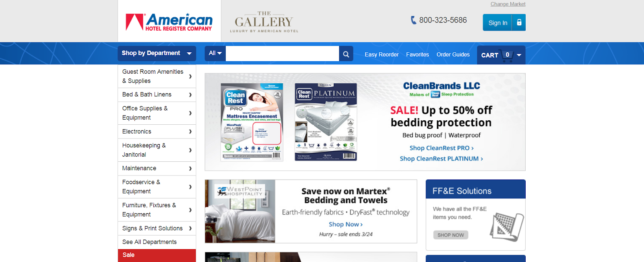Select Maintenance in the department menu

(x=157, y=169)
